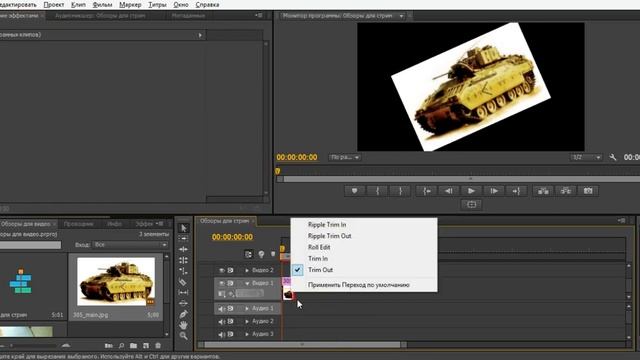The height and width of the screenshot is (360, 640).
Task: Click the Extract button
Action: click(565, 191)
